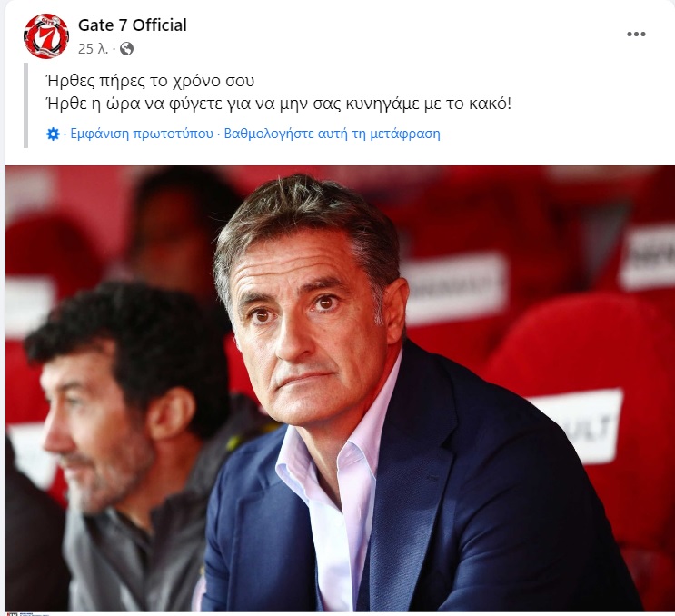This screenshot has height=616, width=675.
Task: Open the three-dots post options menu
Action: 636,34
